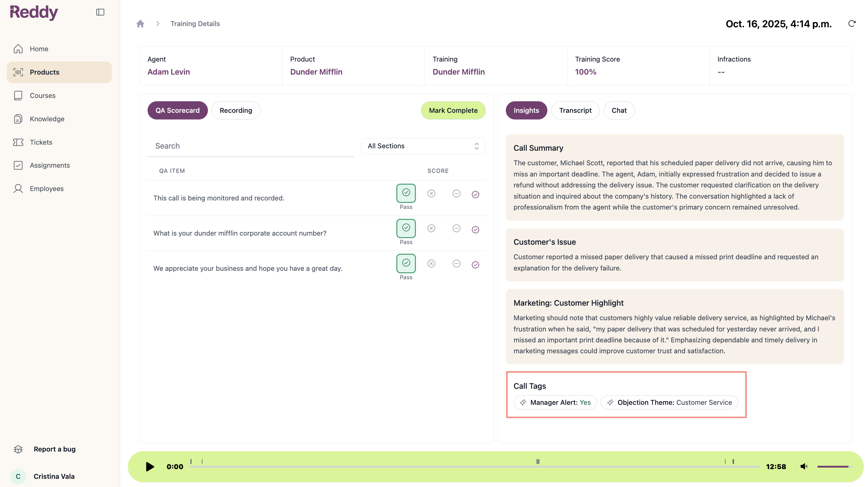Viewport: 868px width, 487px height.
Task: Select Courses from the sidebar
Action: point(43,96)
